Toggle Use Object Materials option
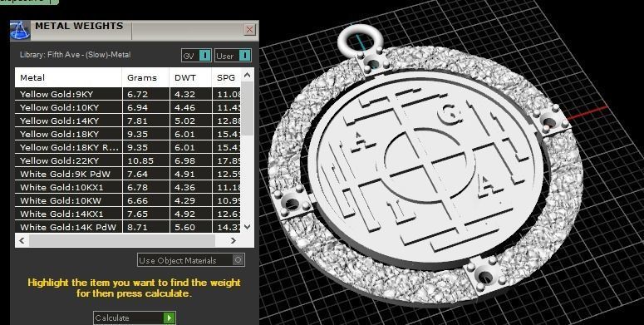 coord(191,260)
